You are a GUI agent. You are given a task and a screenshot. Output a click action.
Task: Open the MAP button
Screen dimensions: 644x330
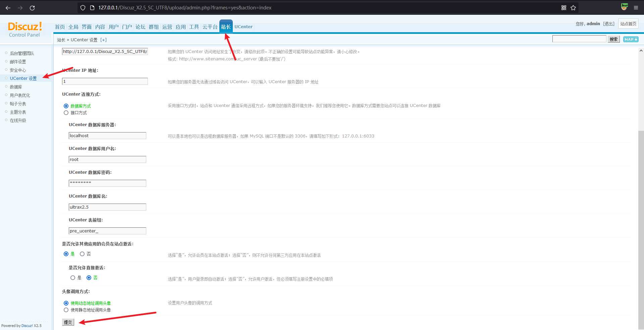coord(631,39)
